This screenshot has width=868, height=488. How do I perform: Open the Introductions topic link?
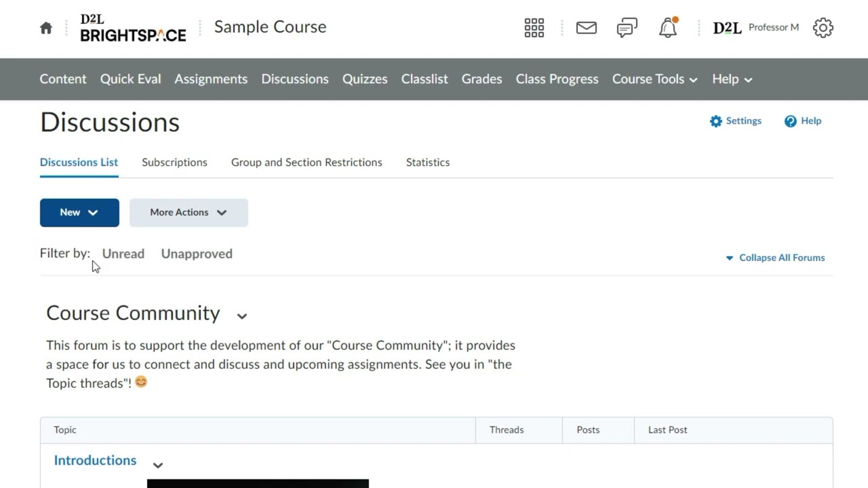click(95, 460)
